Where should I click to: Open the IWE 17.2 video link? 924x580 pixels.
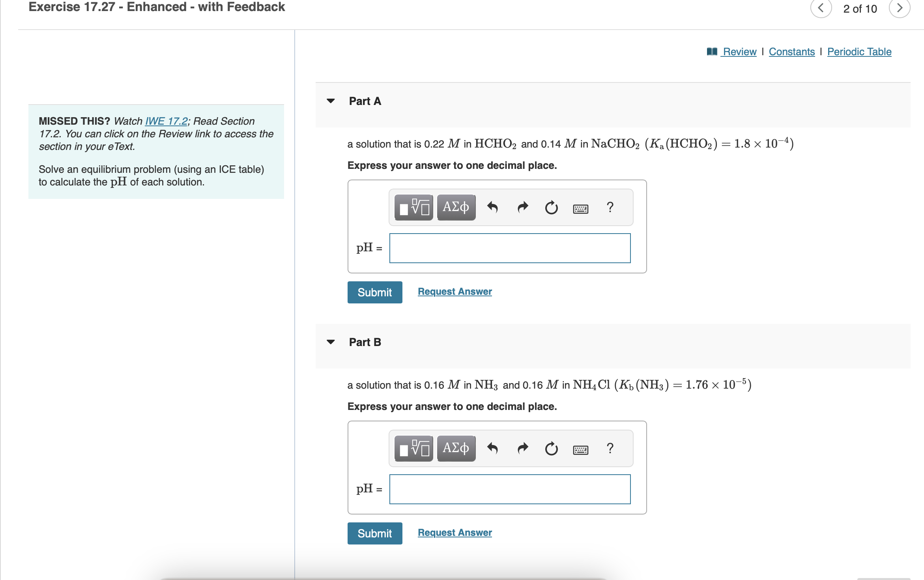click(166, 121)
